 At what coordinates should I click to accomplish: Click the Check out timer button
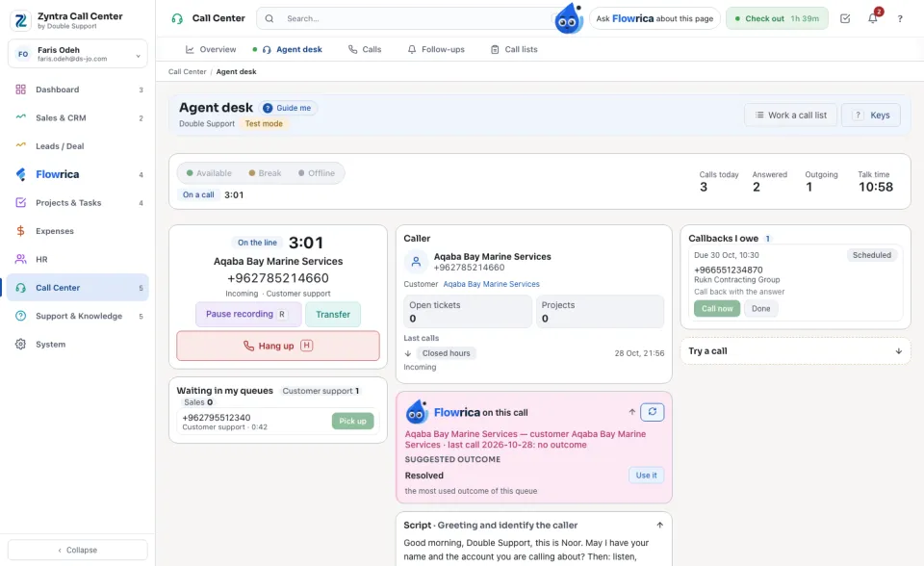click(x=777, y=18)
